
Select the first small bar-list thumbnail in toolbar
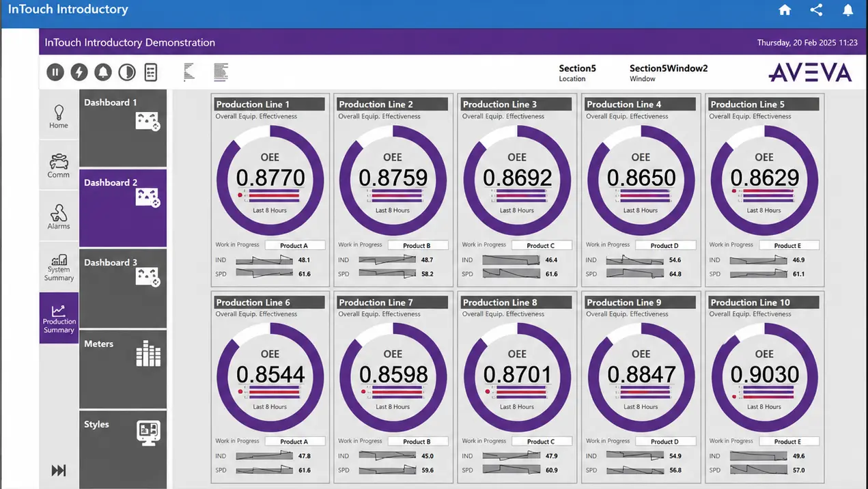click(x=189, y=72)
